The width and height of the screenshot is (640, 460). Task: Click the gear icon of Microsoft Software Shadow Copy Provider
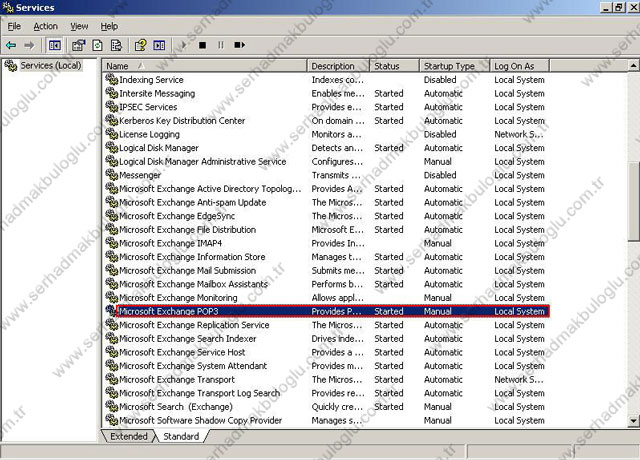111,420
